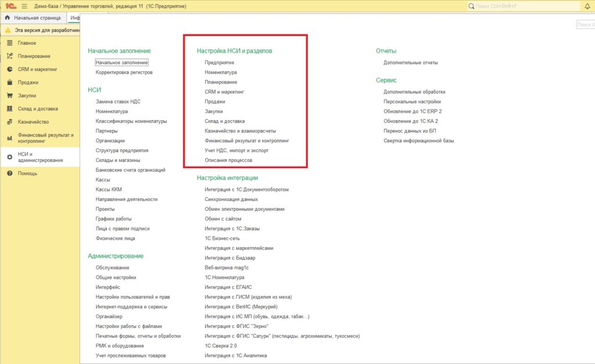
Task: Click the home icon of Начальная страница
Action: 7,17
